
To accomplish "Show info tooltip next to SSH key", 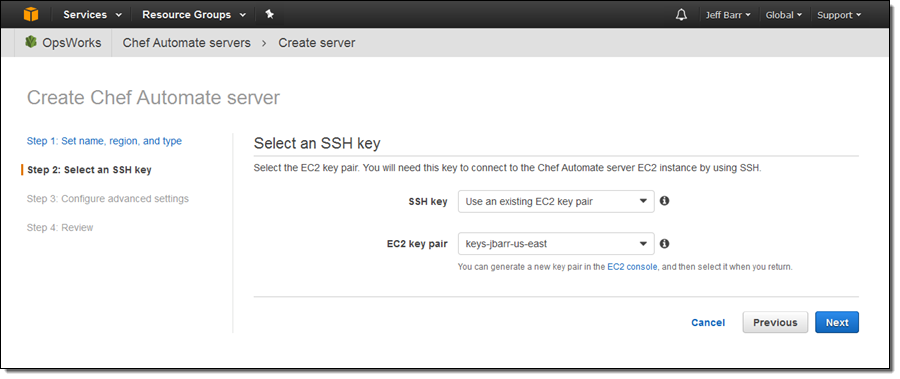I will [664, 201].
